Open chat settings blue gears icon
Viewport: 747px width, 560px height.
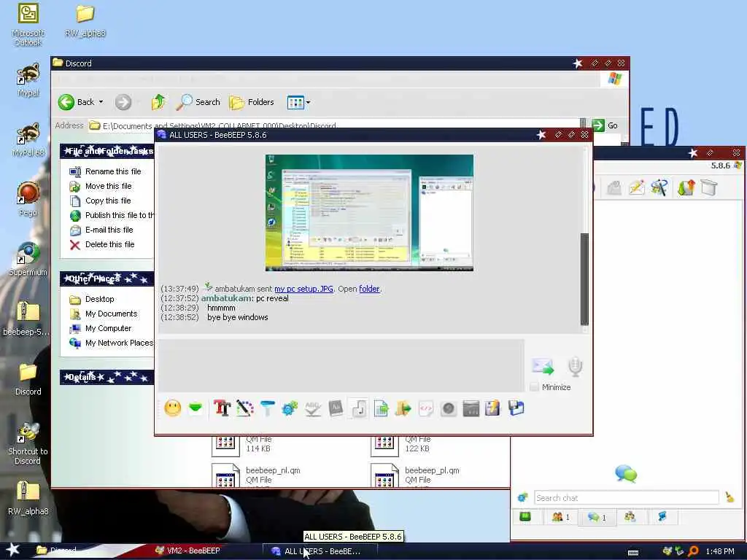pyautogui.click(x=290, y=408)
